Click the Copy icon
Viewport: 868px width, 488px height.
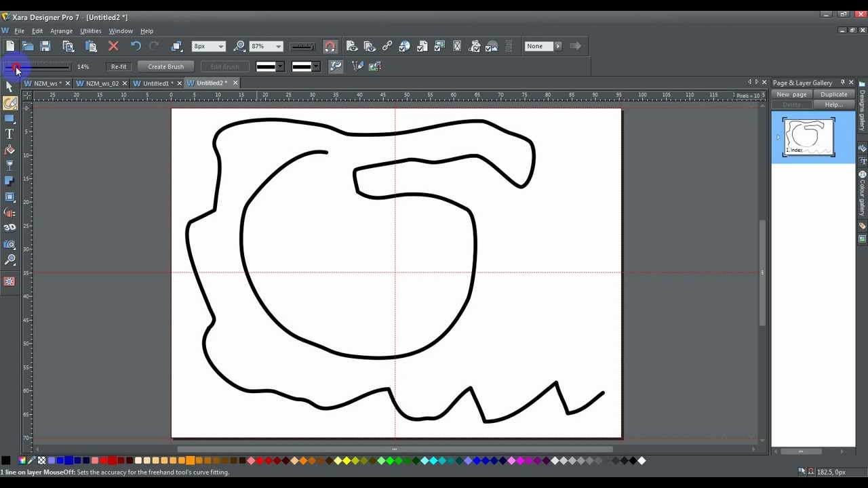point(68,46)
